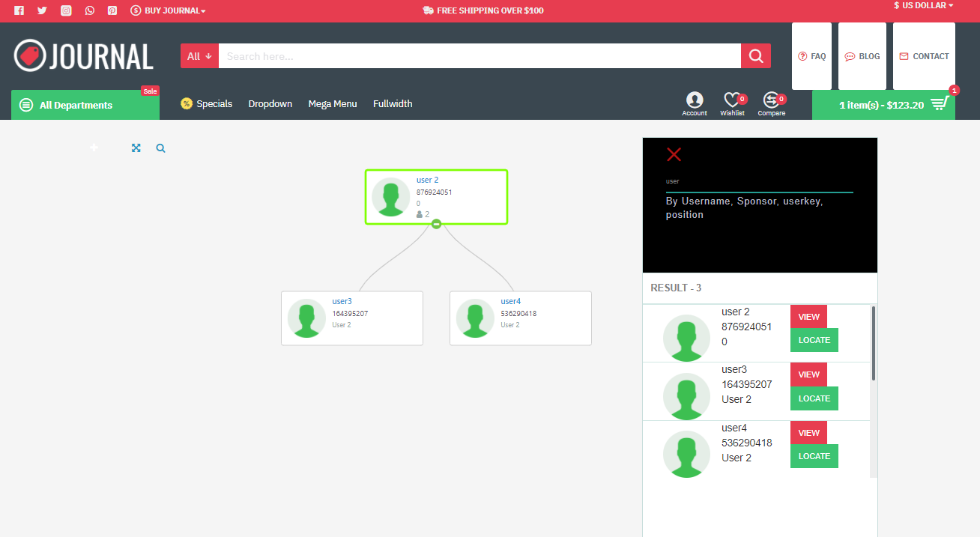Click the results list scrollbar
Screen dimensions: 980x537
coord(873,345)
